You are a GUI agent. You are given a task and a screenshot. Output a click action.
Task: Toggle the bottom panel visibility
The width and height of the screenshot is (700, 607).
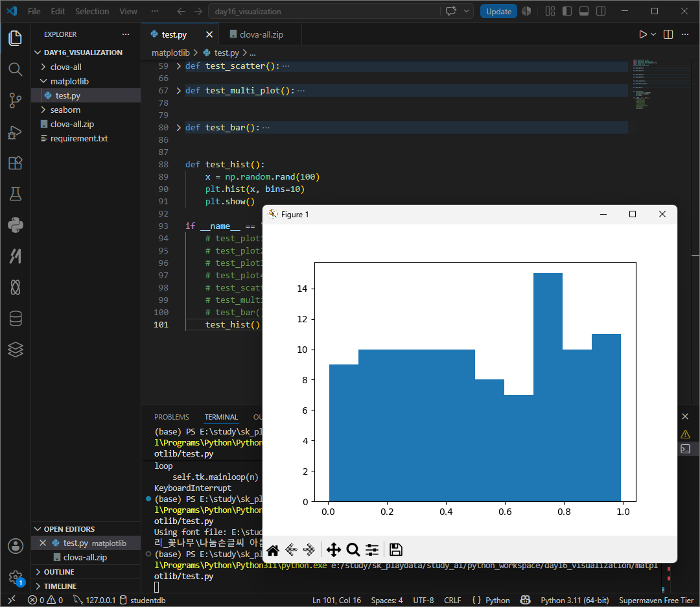click(583, 11)
